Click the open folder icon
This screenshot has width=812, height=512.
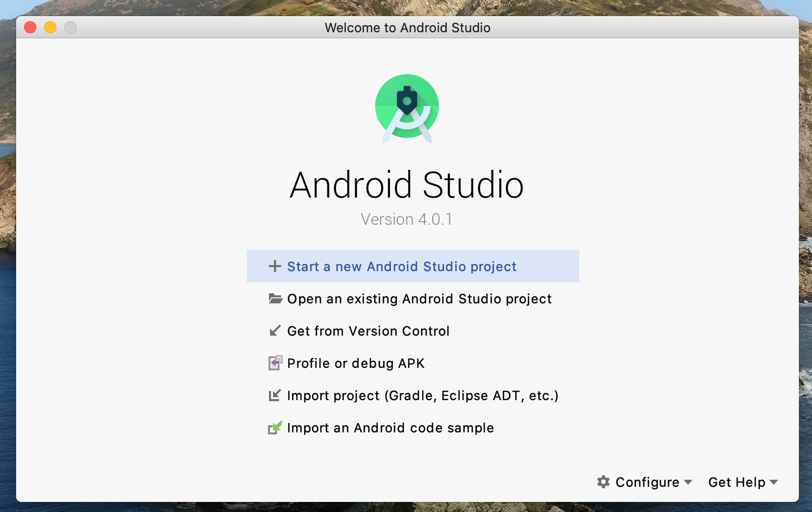point(275,298)
